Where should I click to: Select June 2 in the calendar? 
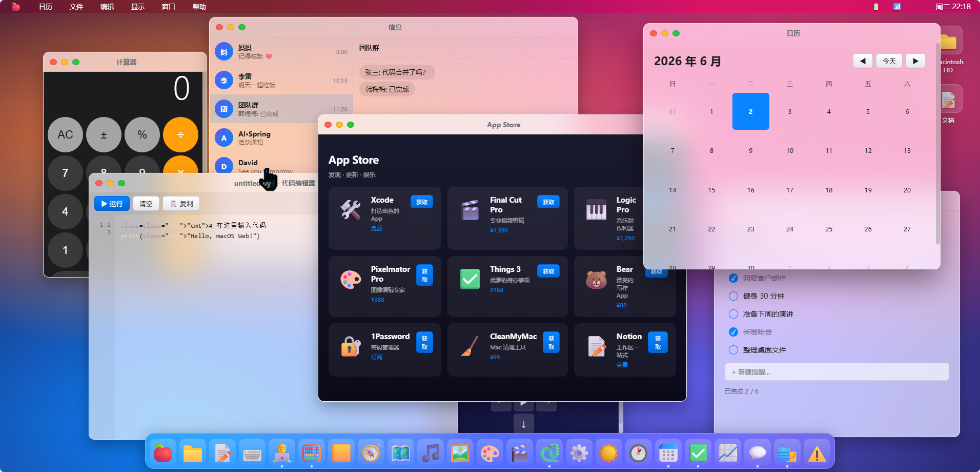750,111
